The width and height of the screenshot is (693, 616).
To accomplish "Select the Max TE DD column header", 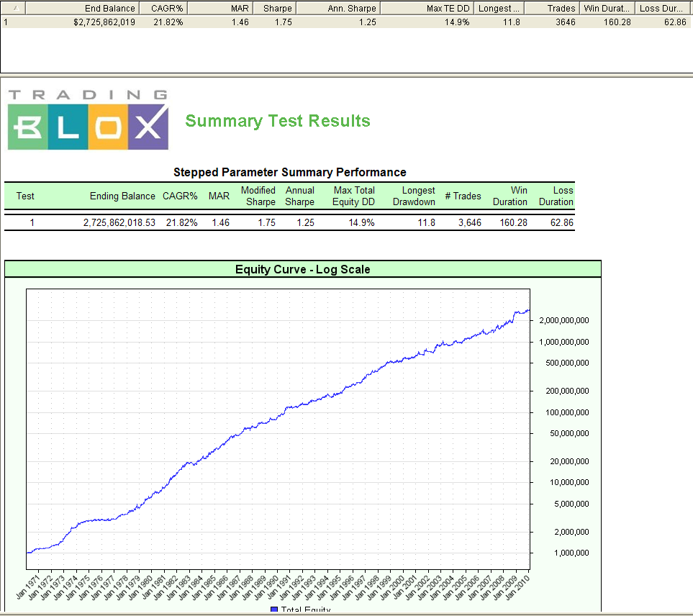I will [x=448, y=9].
